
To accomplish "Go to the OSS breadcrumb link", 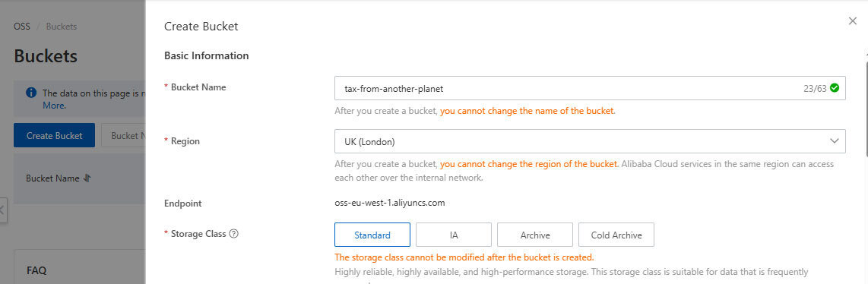I will click(22, 27).
